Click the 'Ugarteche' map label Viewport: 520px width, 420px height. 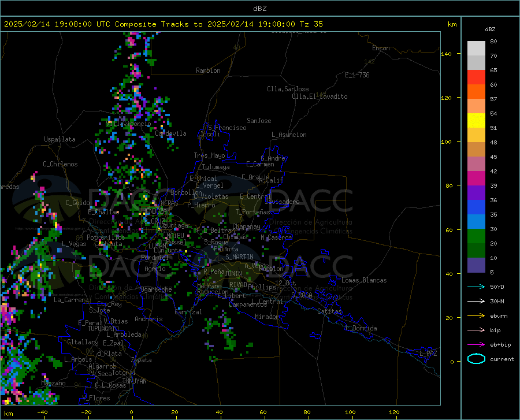(156, 289)
